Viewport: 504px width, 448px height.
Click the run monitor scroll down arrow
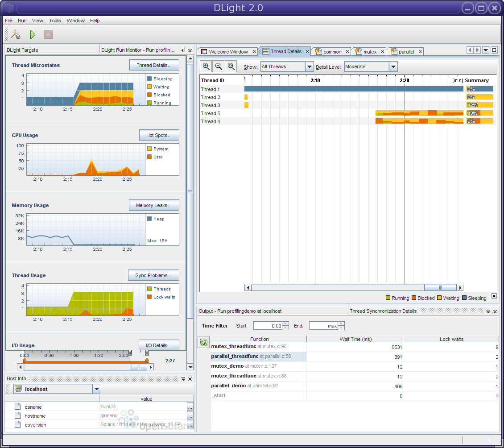[190, 367]
